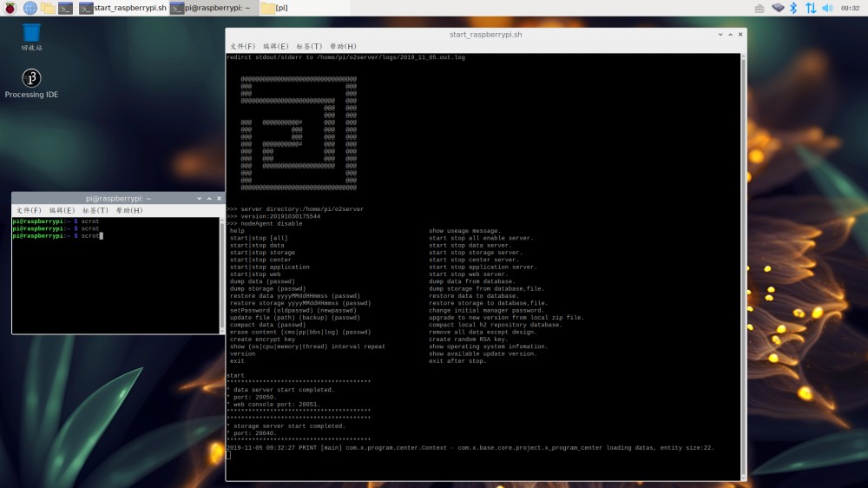868x488 pixels.
Task: Click the 'port: 20040.' line
Action: [x=252, y=433]
